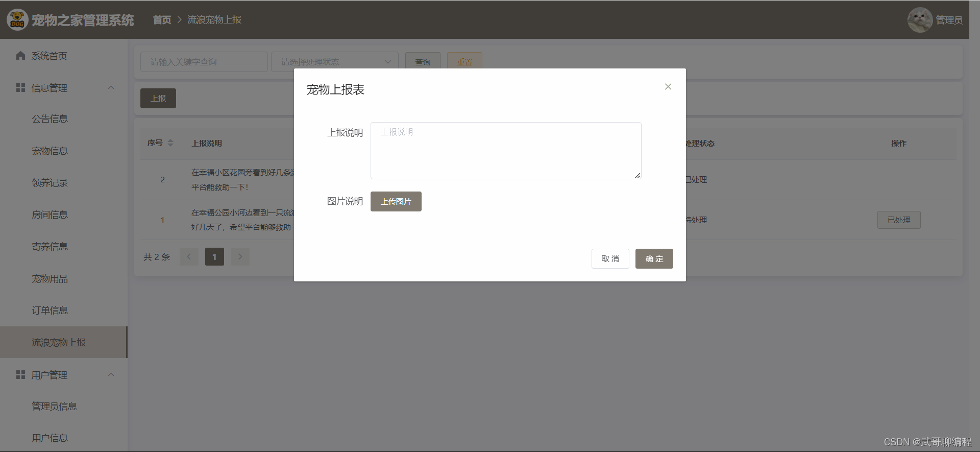Click the 重置 reset button
The height and width of the screenshot is (452, 980).
464,62
